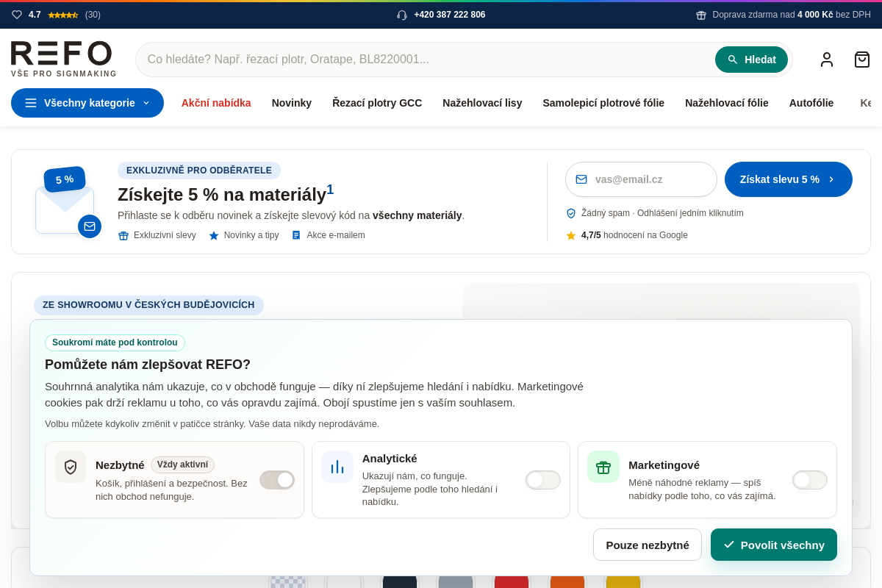Open Nažehlovací listy menu item
Viewport: 882px width, 588px height.
click(x=482, y=103)
